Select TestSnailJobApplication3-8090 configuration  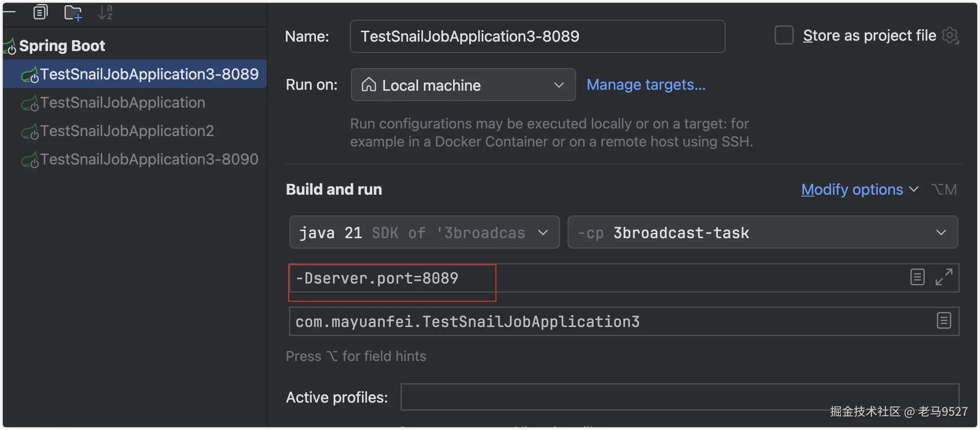pyautogui.click(x=149, y=159)
